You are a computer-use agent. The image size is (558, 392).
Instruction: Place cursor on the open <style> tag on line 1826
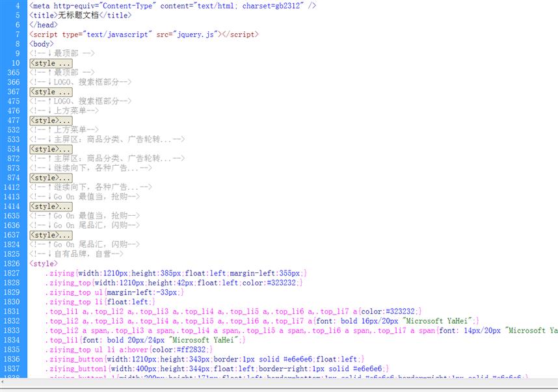pyautogui.click(x=44, y=263)
